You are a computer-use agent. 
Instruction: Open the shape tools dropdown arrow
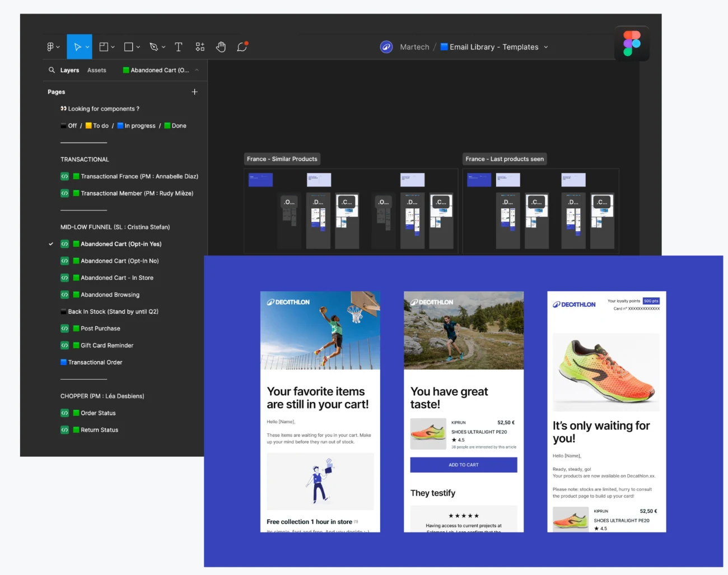(138, 47)
